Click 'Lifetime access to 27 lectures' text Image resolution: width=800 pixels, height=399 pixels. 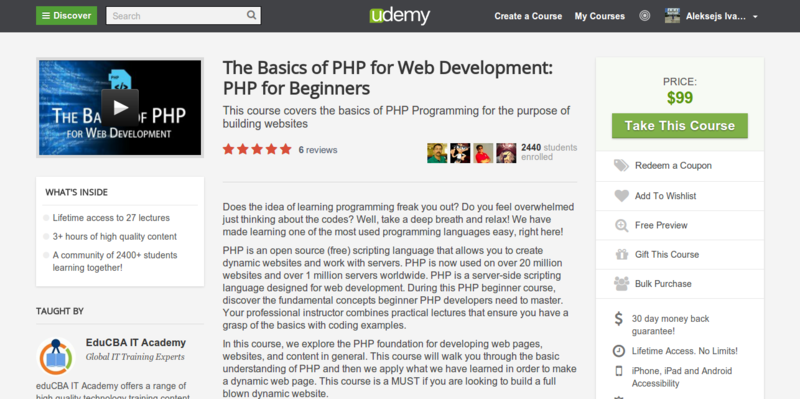(x=111, y=218)
